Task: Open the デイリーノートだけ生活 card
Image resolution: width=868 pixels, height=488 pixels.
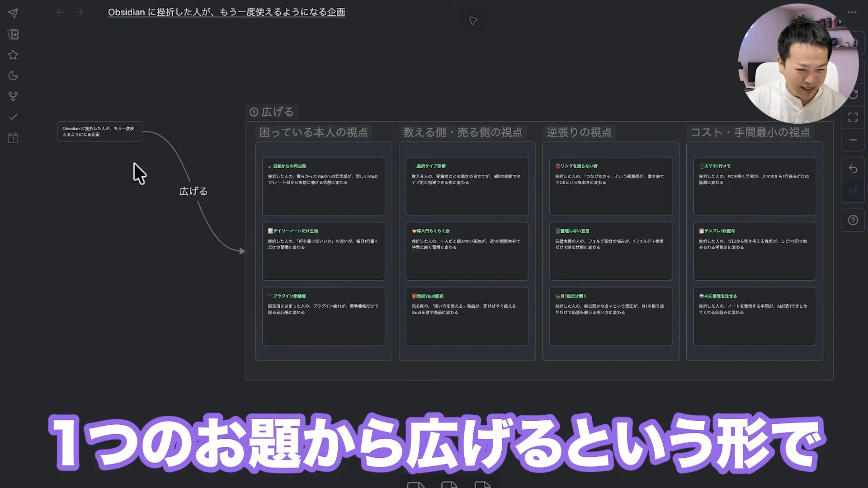Action: tap(324, 251)
